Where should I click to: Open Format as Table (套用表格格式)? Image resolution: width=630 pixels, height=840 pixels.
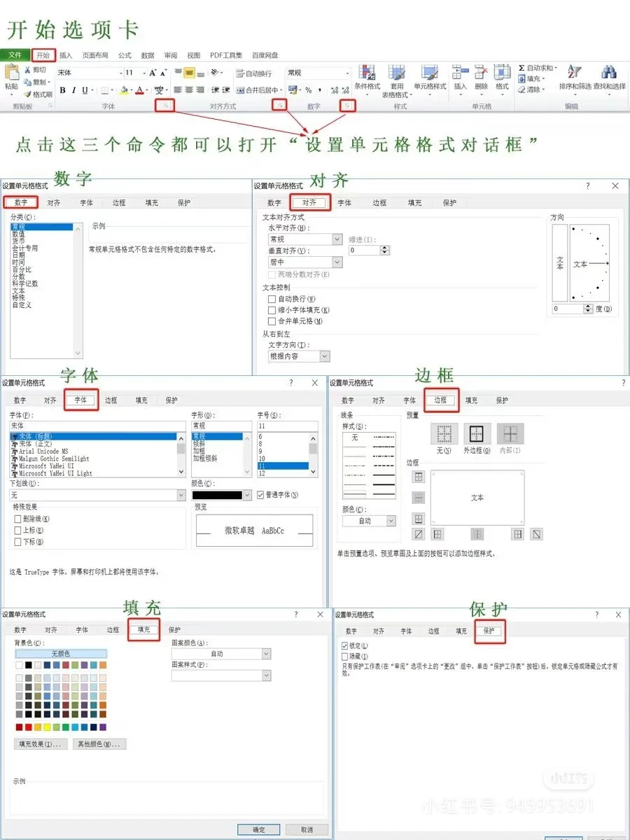pyautogui.click(x=397, y=80)
